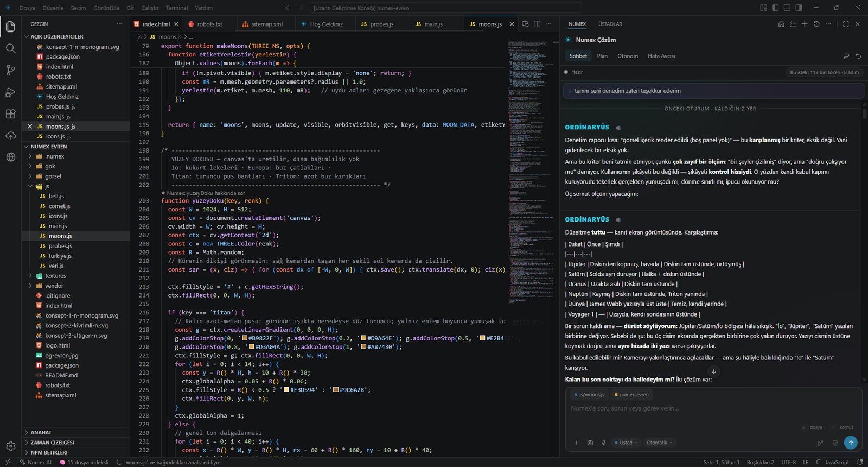Expand the textures folder

pos(55,276)
